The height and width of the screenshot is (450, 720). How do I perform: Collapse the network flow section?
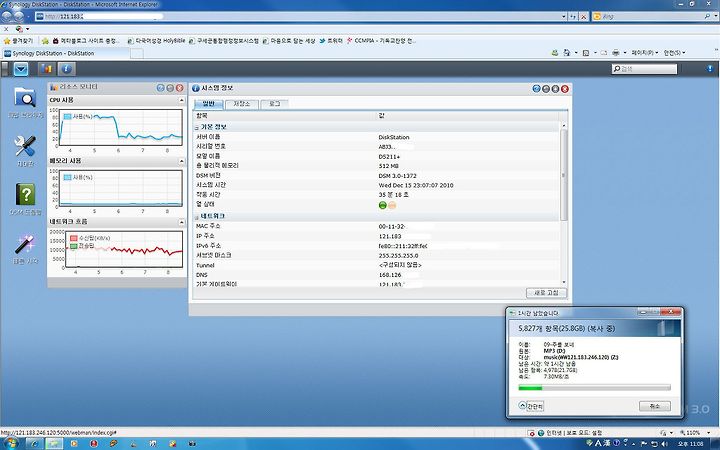(181, 222)
